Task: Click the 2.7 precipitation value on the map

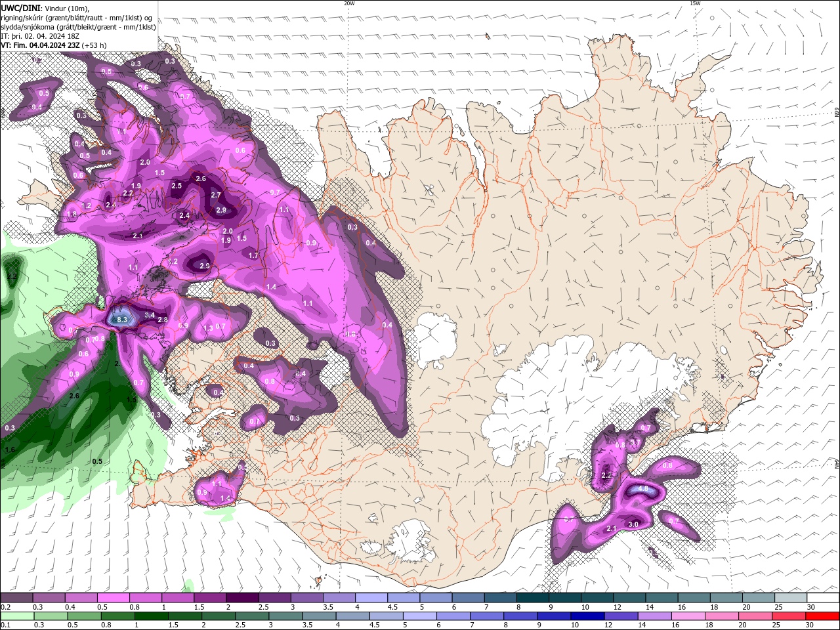Action: click(216, 195)
